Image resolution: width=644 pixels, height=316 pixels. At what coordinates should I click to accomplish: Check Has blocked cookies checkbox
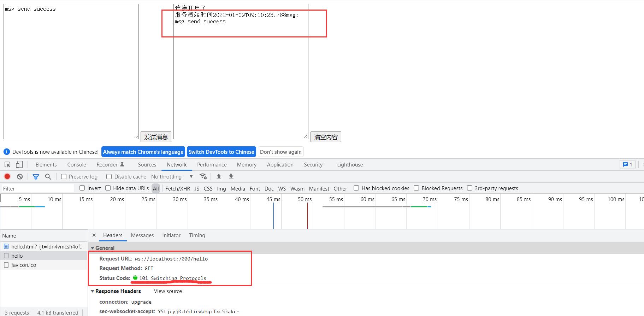[356, 188]
